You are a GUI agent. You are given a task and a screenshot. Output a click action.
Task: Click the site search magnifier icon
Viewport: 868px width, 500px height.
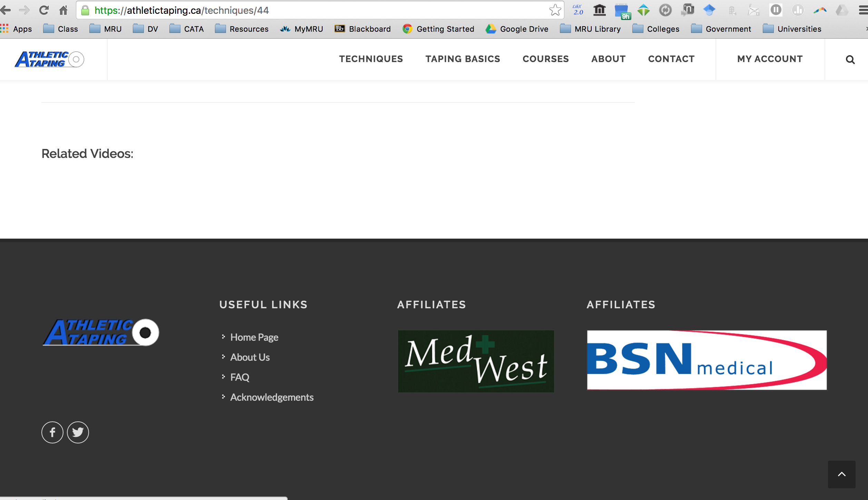[850, 60]
